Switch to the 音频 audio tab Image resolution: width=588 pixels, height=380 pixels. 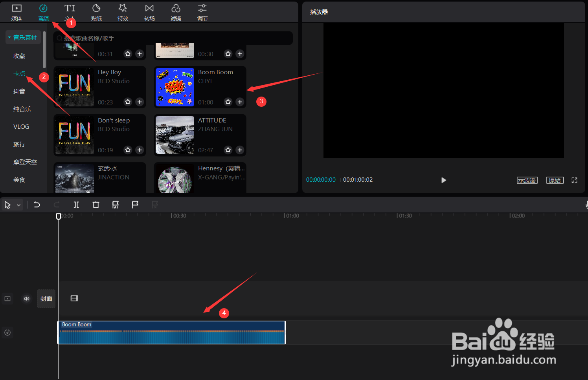click(43, 12)
